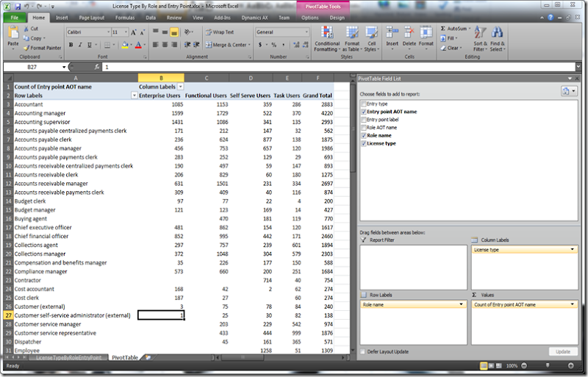Click the Update button in field list
This screenshot has height=377, width=588.
(562, 352)
